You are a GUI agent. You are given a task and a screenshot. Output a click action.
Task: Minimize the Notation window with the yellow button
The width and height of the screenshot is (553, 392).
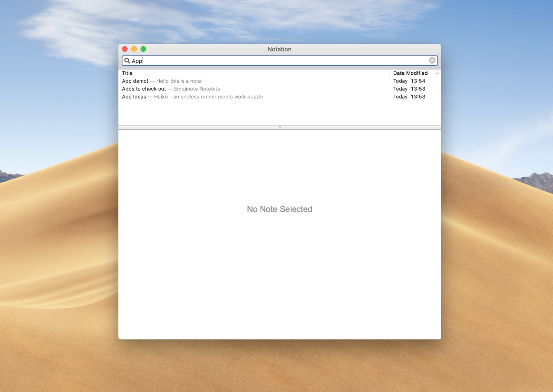[134, 49]
